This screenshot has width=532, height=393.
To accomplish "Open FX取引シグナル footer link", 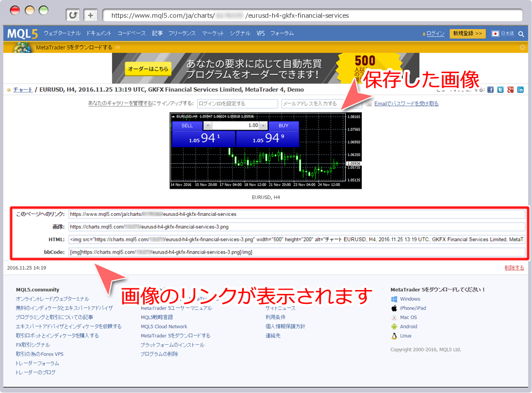I will click(x=33, y=345).
